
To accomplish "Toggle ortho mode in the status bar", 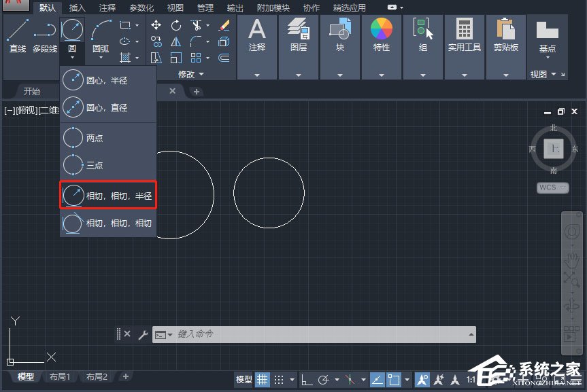I will tap(306, 380).
